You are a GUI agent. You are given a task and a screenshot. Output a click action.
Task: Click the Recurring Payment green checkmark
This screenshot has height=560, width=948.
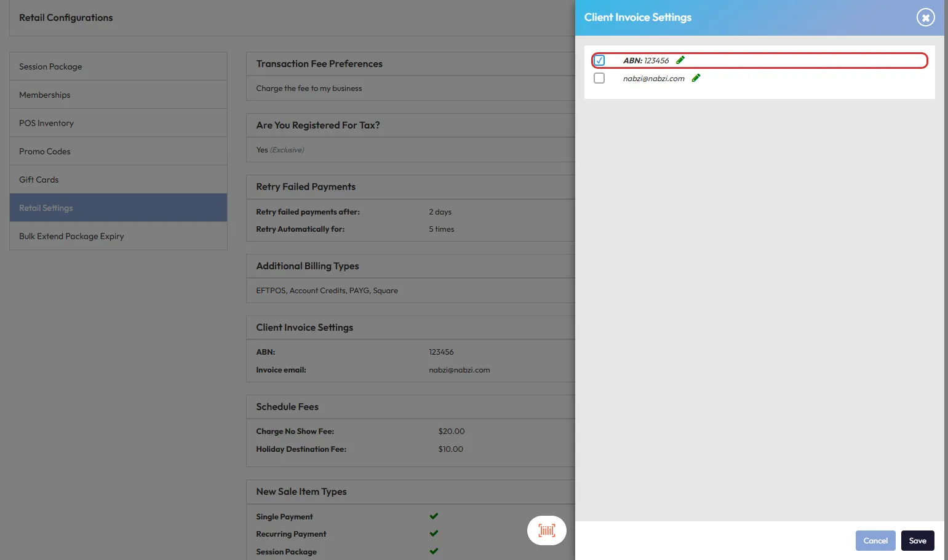[434, 534]
